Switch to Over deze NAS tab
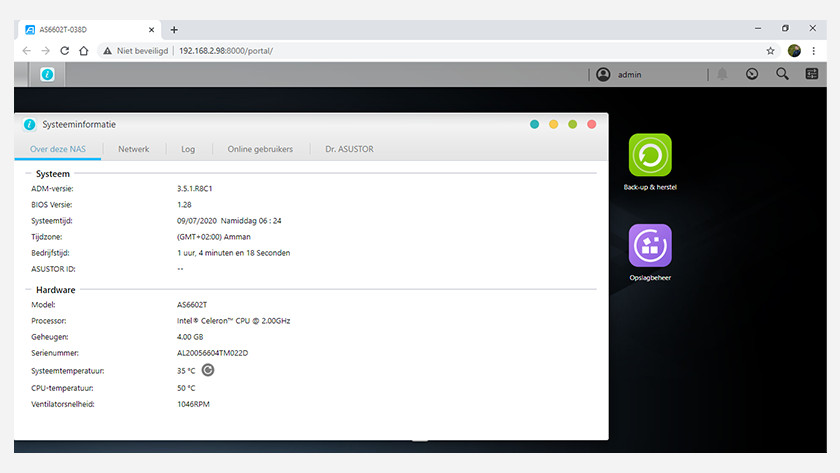 coord(58,149)
